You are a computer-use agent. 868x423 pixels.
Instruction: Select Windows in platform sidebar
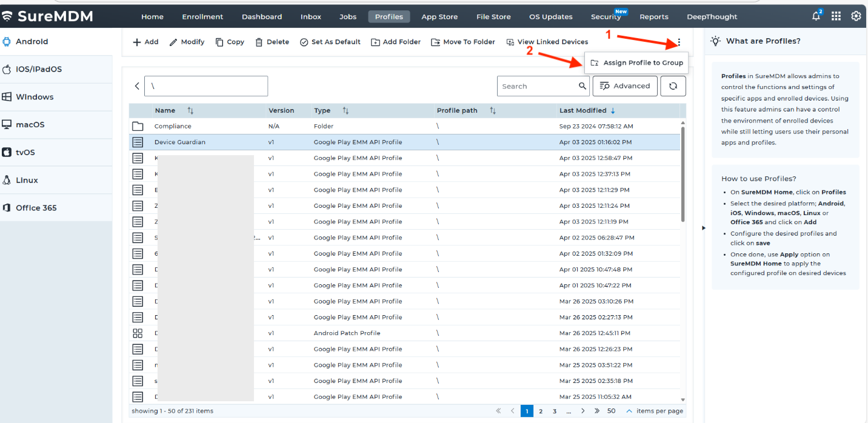click(35, 97)
